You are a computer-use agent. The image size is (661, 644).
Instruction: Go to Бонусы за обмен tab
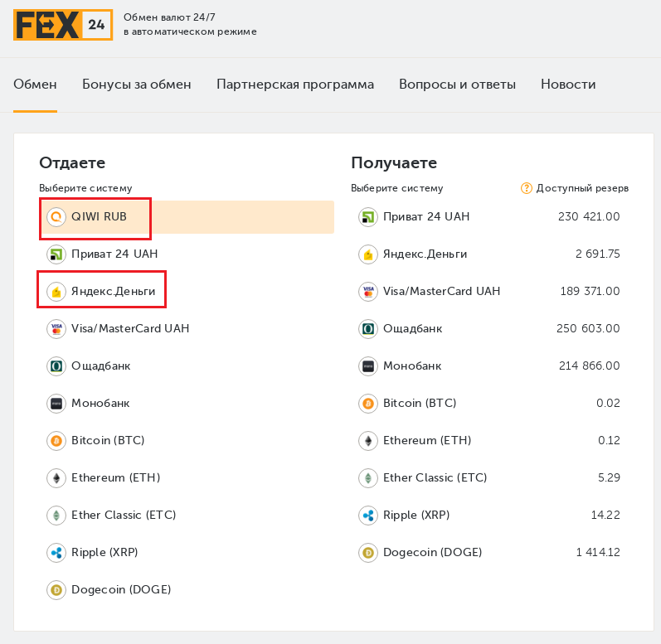137,85
